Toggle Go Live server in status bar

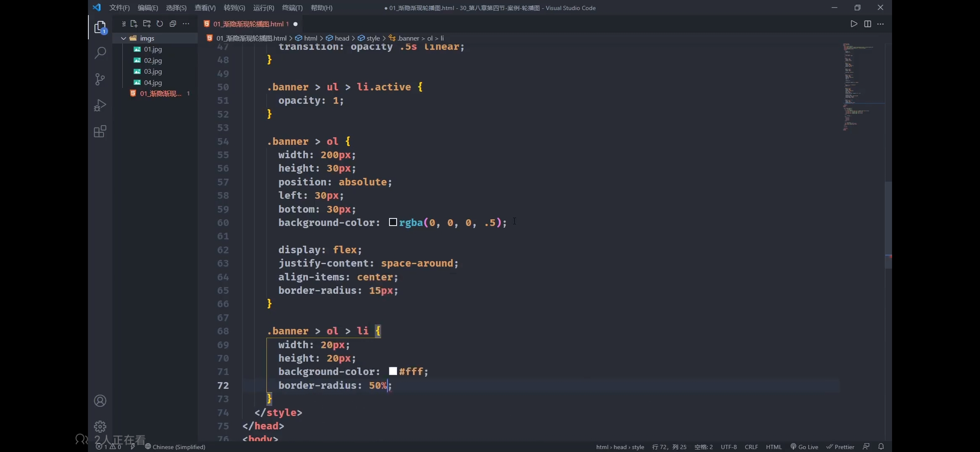pos(804,447)
